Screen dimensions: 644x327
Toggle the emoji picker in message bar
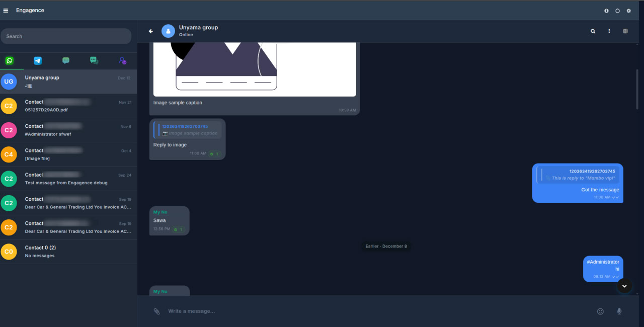pos(600,311)
